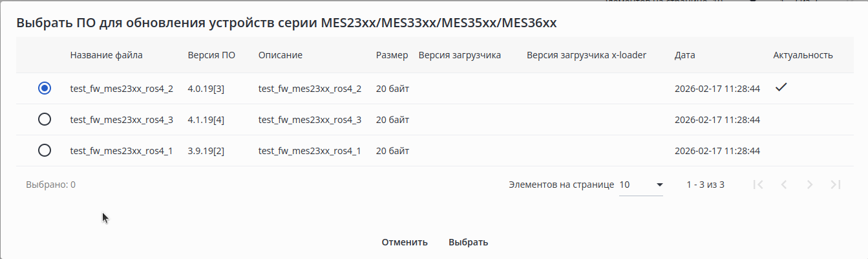Click the checkmark in Актуальность column

point(781,87)
